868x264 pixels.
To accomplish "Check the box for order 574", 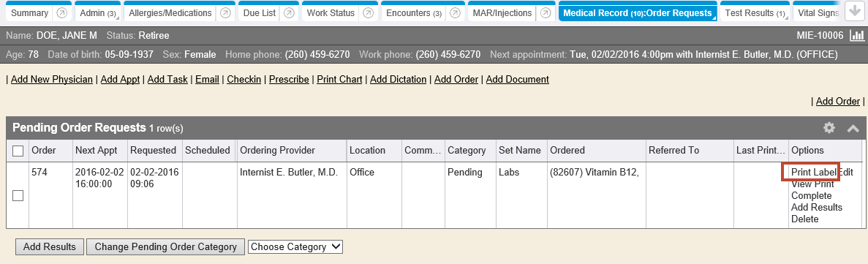I will click(18, 195).
